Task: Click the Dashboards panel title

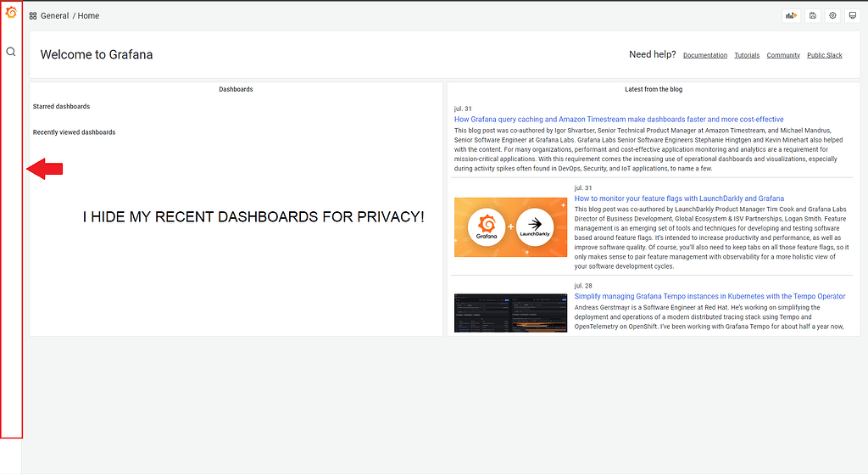Action: 236,89
